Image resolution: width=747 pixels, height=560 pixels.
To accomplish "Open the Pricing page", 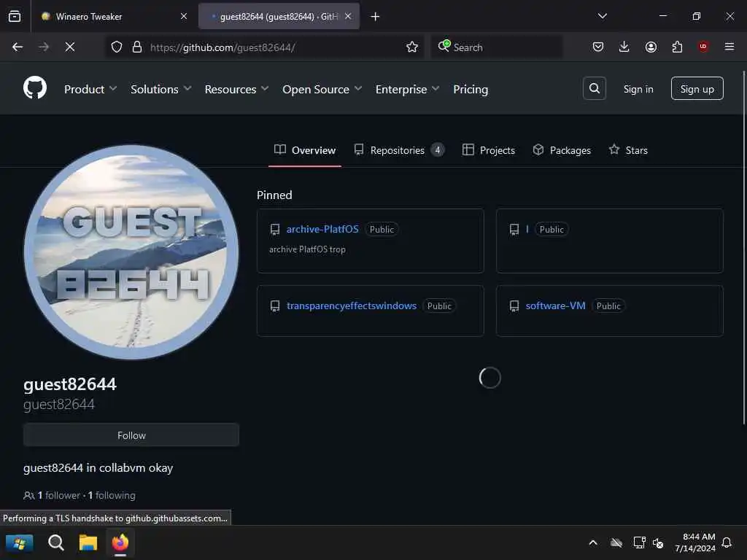I will tap(471, 89).
